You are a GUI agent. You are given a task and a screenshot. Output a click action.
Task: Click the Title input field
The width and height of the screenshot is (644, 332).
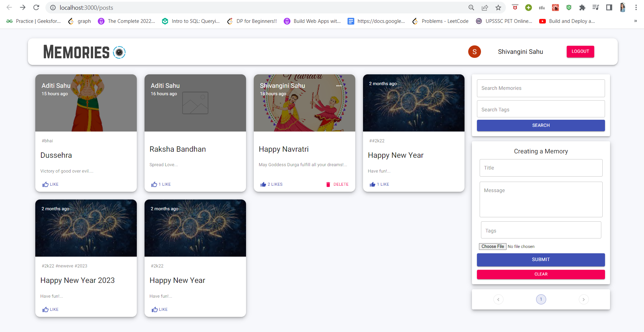[541, 168]
